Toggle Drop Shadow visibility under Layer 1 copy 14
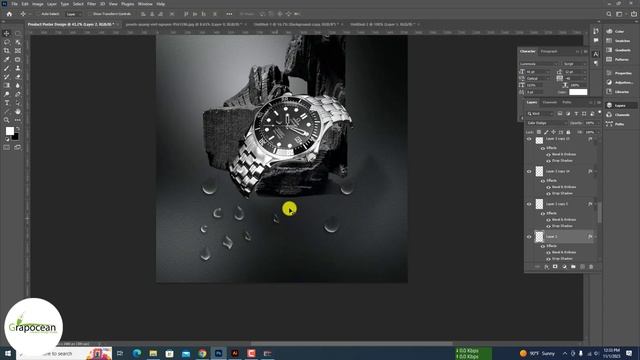This screenshot has width=640, height=360. (548, 193)
